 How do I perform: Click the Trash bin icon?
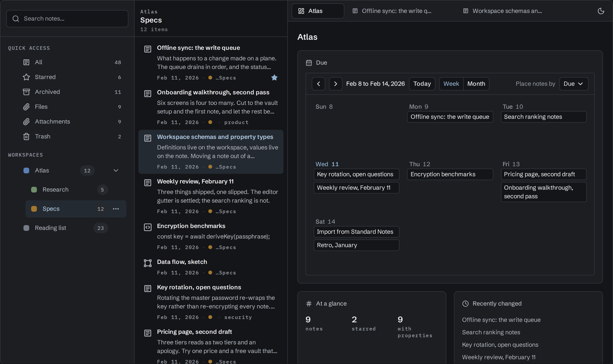26,136
